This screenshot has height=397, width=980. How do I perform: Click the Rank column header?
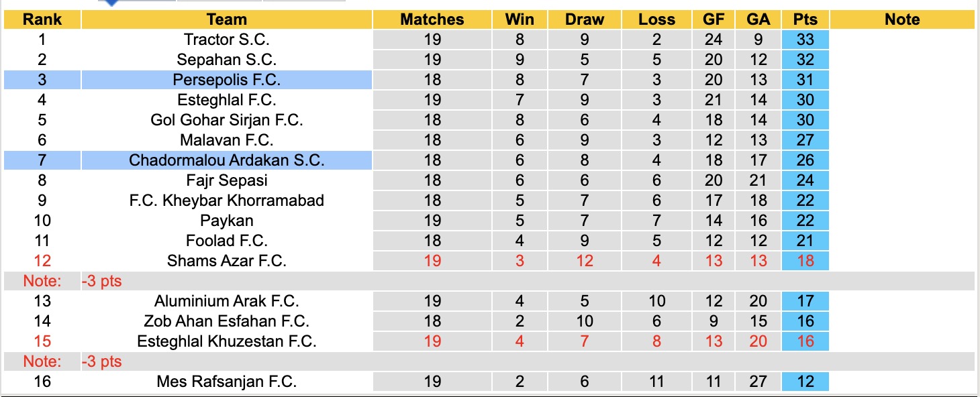coord(42,19)
